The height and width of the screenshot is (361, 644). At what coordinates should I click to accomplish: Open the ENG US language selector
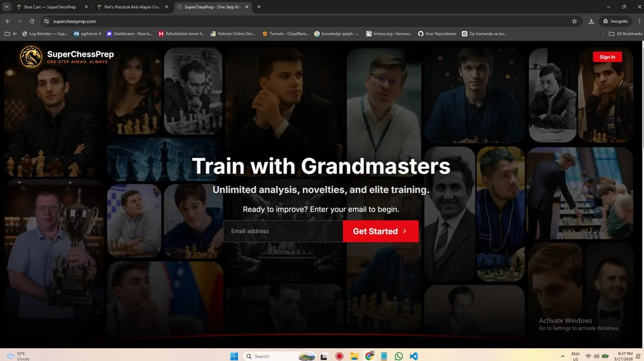(576, 356)
